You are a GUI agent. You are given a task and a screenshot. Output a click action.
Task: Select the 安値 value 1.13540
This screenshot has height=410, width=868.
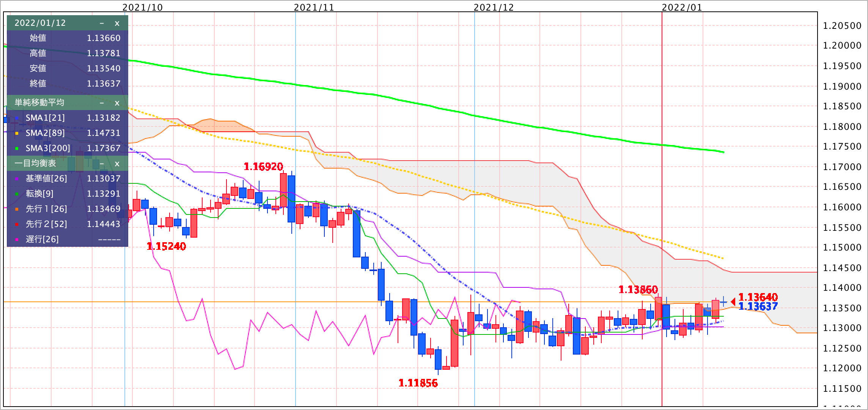coord(104,68)
